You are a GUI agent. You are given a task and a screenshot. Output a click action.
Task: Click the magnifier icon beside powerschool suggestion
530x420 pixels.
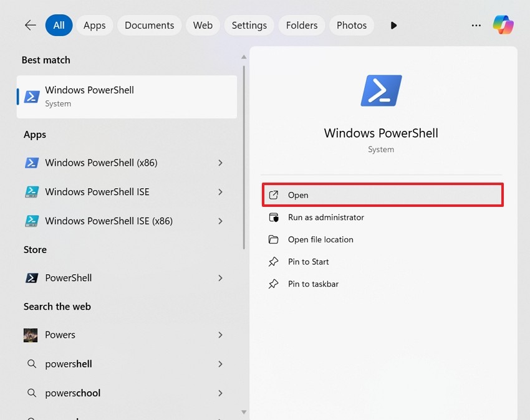pyautogui.click(x=32, y=393)
